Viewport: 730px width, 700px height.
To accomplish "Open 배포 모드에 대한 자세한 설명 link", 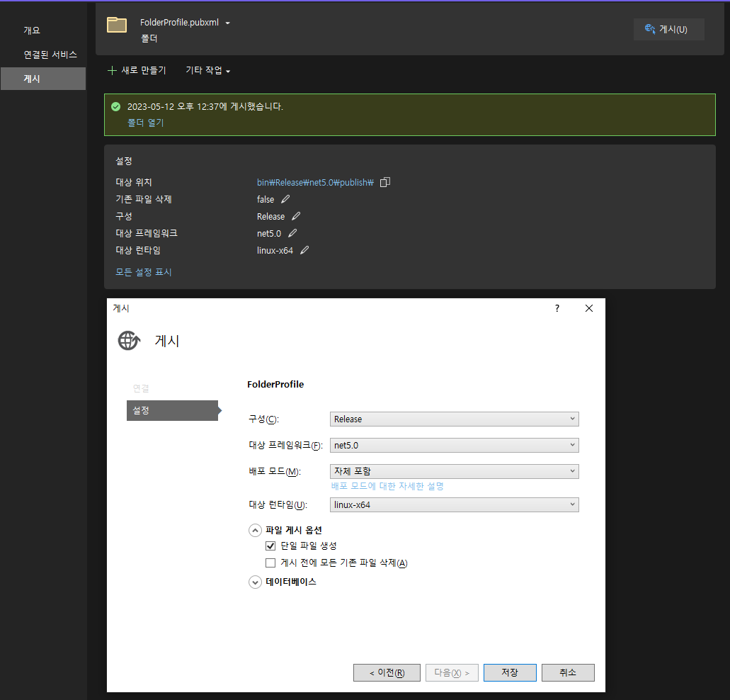I will point(387,486).
